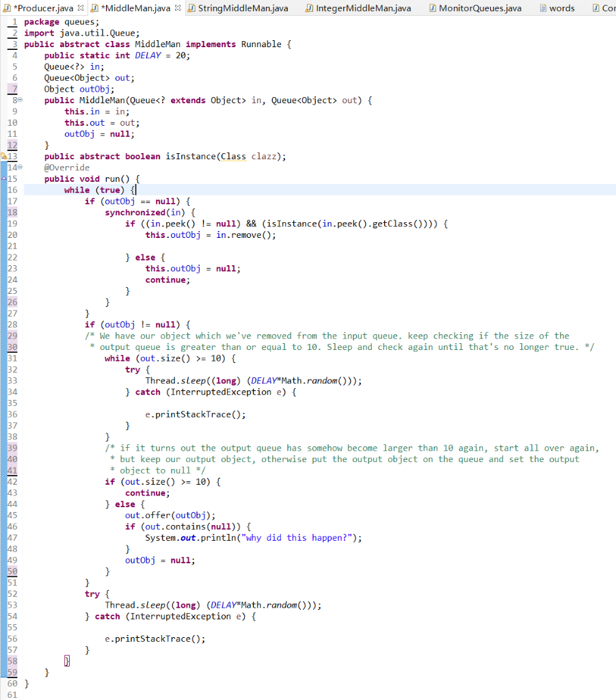Click line number 1 in the ruler
Screen dimensions: 616x700
click(x=15, y=22)
